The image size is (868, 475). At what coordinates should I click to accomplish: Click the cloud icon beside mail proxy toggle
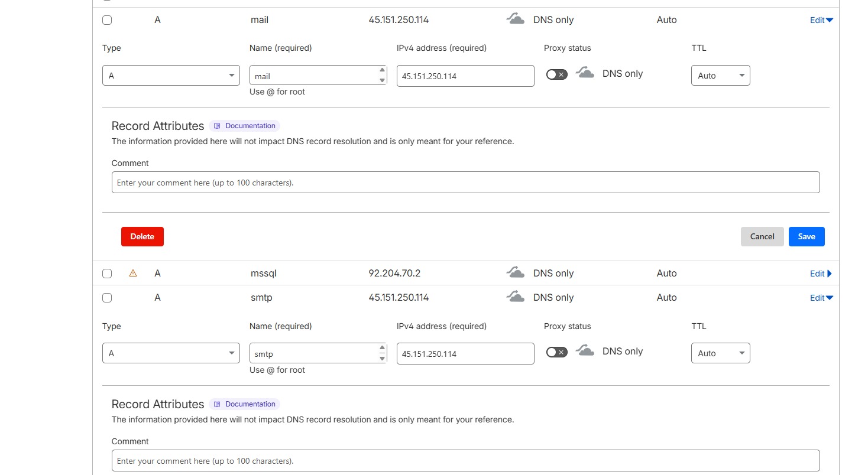click(585, 73)
